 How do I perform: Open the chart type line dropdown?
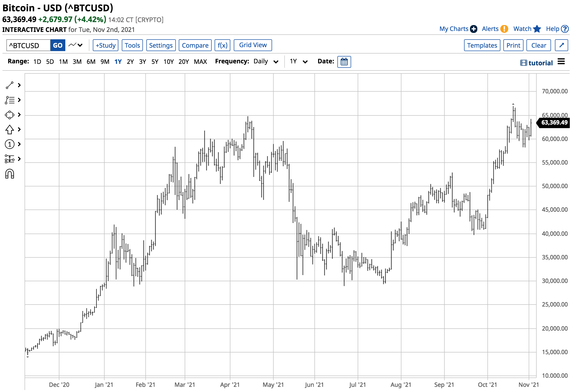pyautogui.click(x=76, y=45)
